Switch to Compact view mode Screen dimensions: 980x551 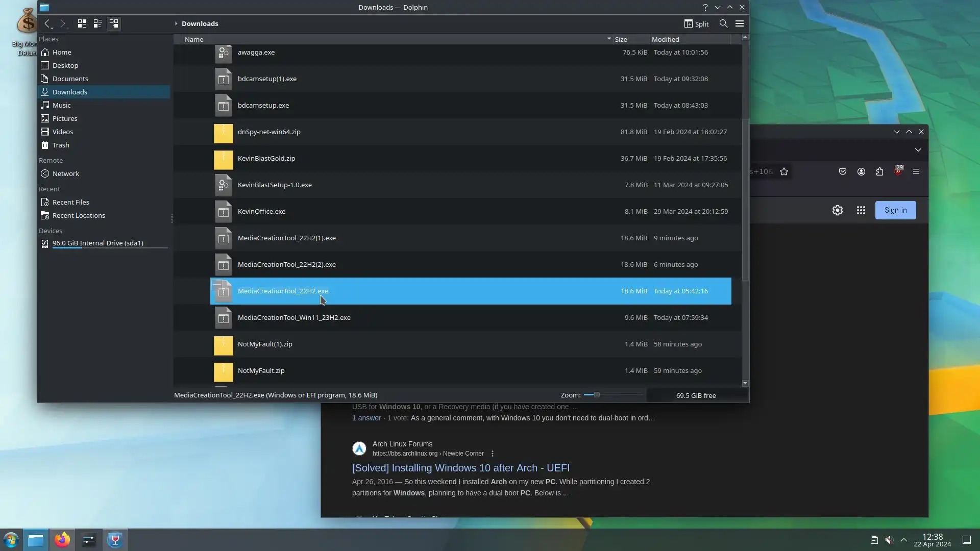point(97,23)
